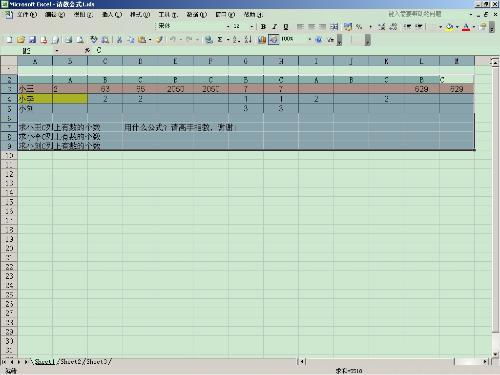The width and height of the screenshot is (500, 375).
Task: Switch to the Sheet3 tab
Action: point(98,361)
